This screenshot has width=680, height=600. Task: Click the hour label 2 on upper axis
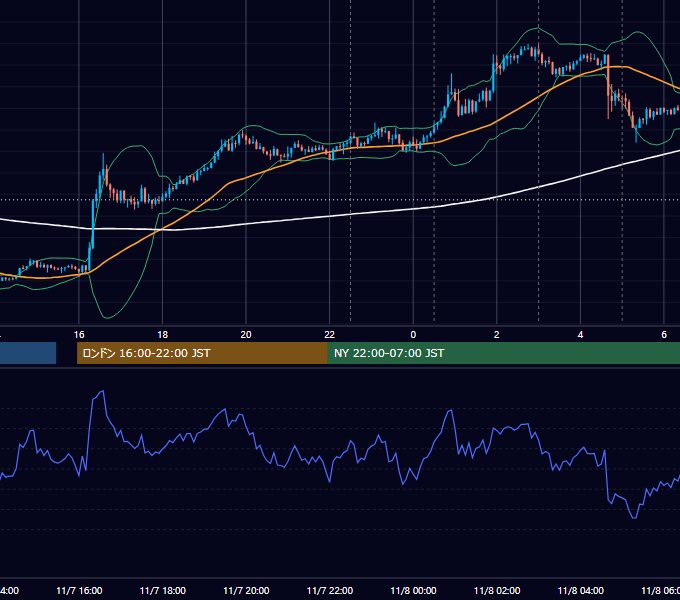[497, 334]
